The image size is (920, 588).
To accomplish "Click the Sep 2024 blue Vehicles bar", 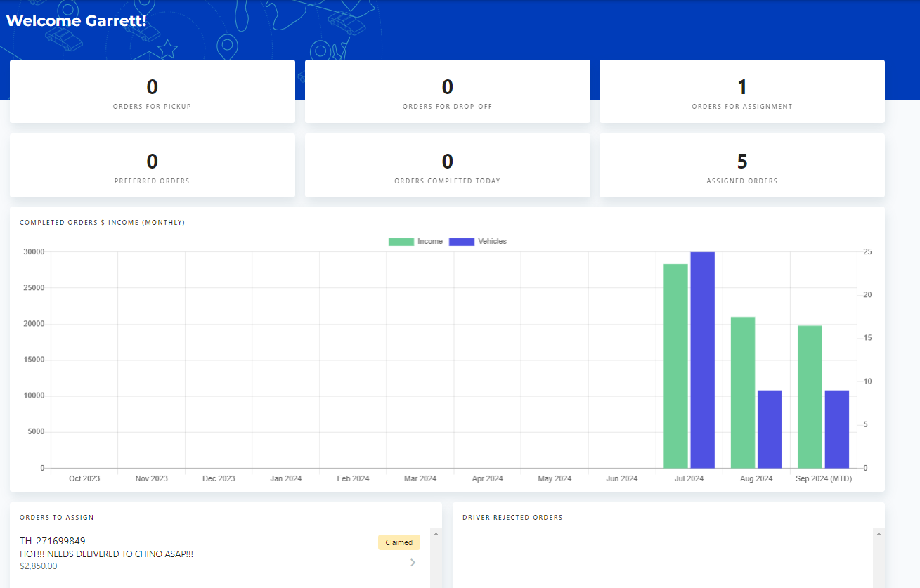I will (x=837, y=429).
